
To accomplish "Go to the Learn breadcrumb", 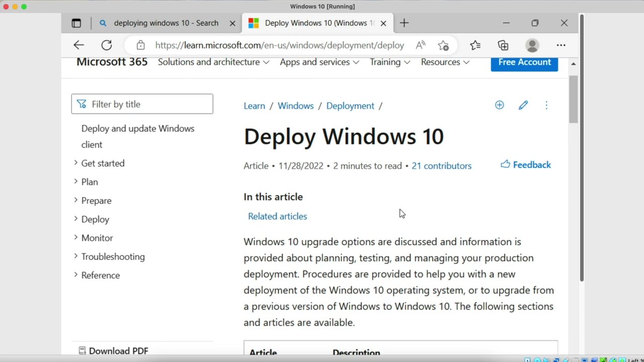I will [254, 106].
